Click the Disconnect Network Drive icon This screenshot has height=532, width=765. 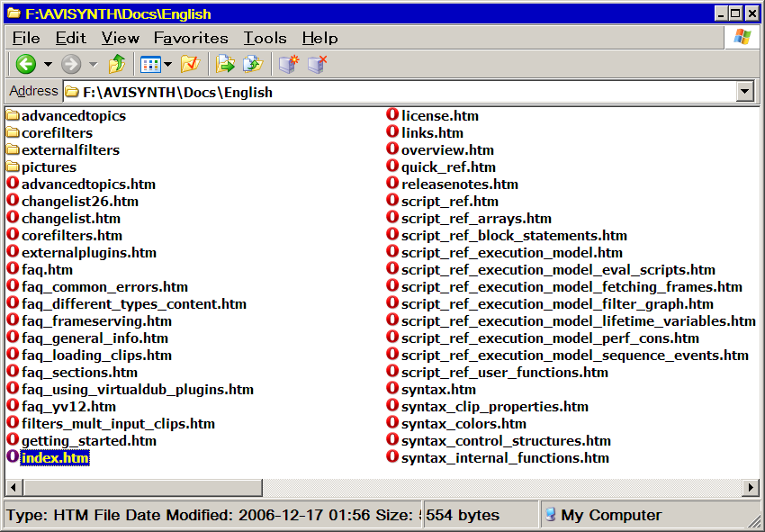pyautogui.click(x=317, y=64)
